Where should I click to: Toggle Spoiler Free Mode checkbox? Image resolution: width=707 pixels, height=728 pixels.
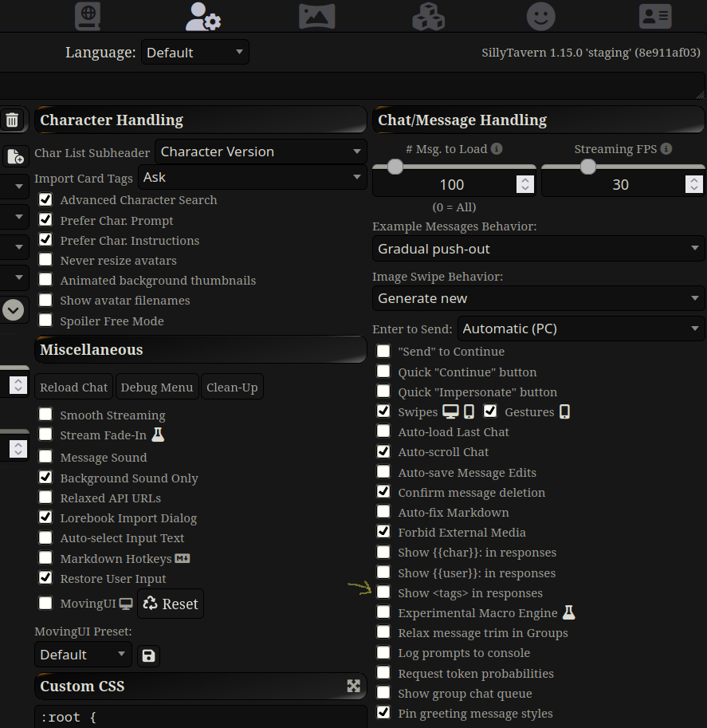tap(45, 320)
